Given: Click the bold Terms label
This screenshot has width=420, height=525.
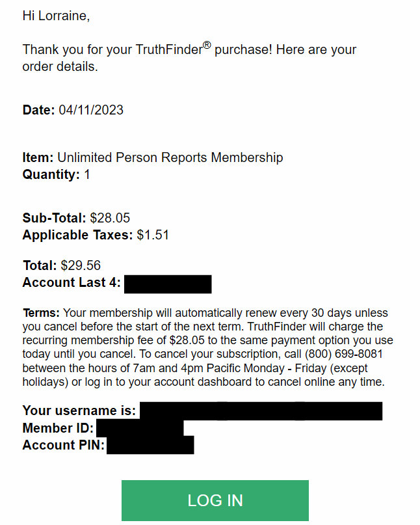Looking at the screenshot, I should coord(41,313).
